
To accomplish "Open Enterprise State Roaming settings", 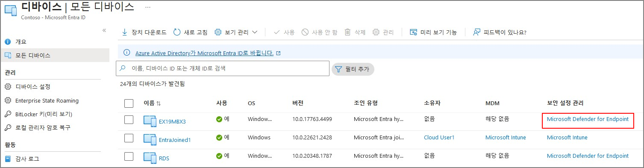I will 47,101.
